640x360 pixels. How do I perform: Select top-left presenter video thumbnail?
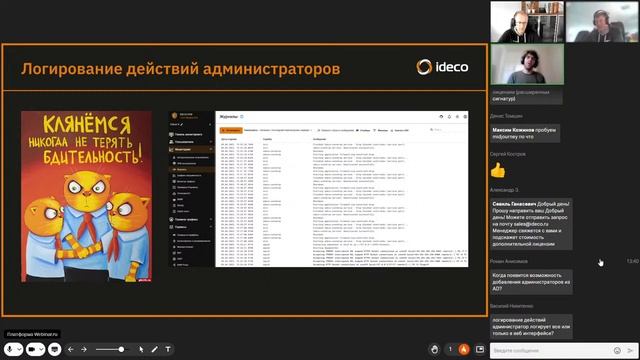527,22
